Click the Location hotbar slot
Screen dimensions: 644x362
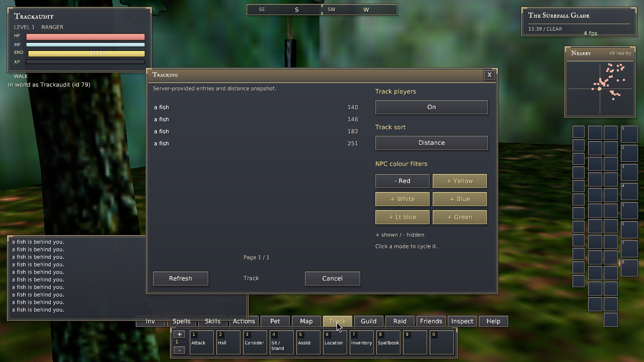click(x=335, y=342)
